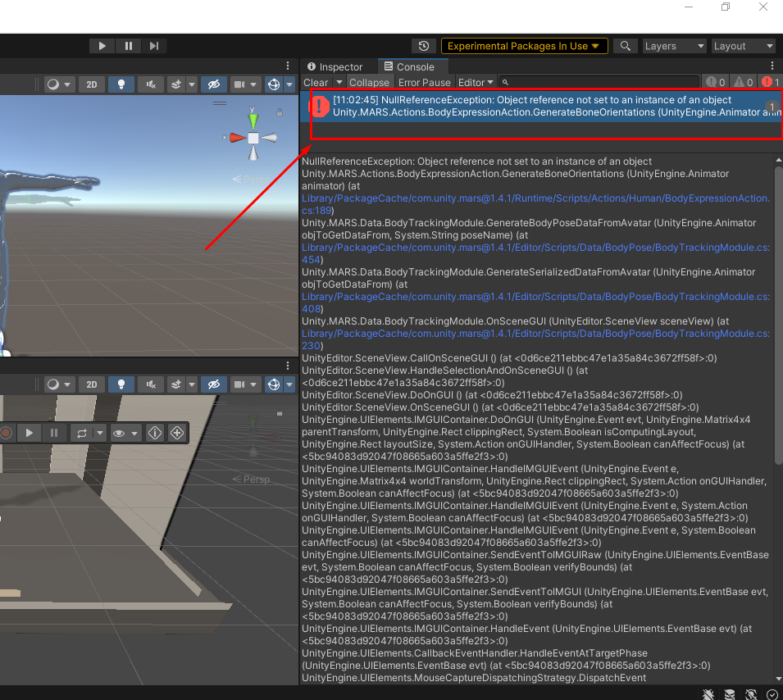Click the diamond plus add icon
Viewport: 783px width, 700px height.
click(x=177, y=433)
